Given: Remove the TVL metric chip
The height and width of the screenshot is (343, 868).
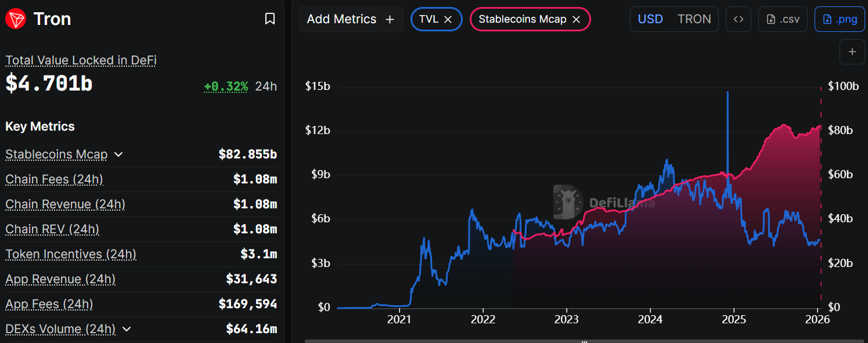Looking at the screenshot, I should pos(448,19).
